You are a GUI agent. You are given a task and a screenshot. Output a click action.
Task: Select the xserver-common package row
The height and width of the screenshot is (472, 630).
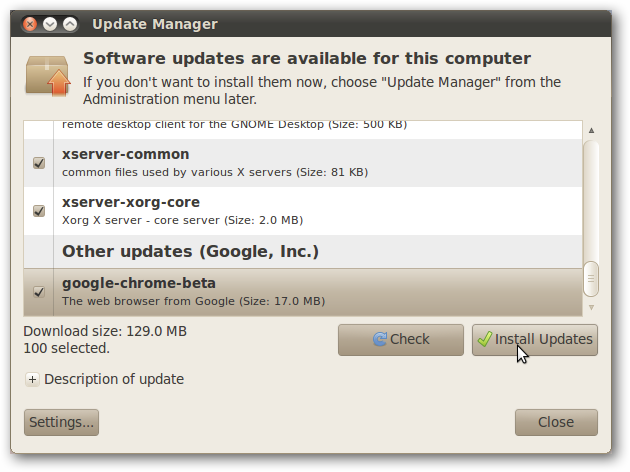[x=300, y=163]
